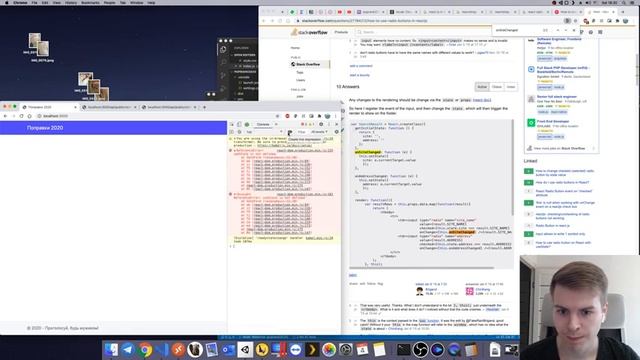Open Home in Stack Overflow sidebar

(295, 48)
